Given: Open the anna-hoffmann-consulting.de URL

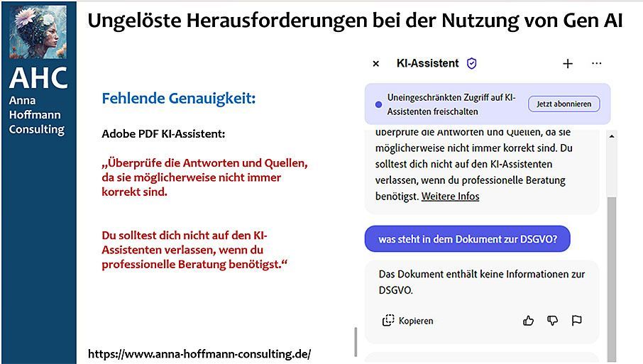Looking at the screenshot, I should pos(199,354).
